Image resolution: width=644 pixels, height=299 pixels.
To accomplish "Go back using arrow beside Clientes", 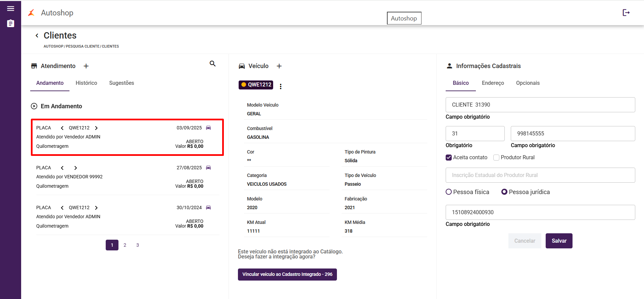I will (37, 36).
